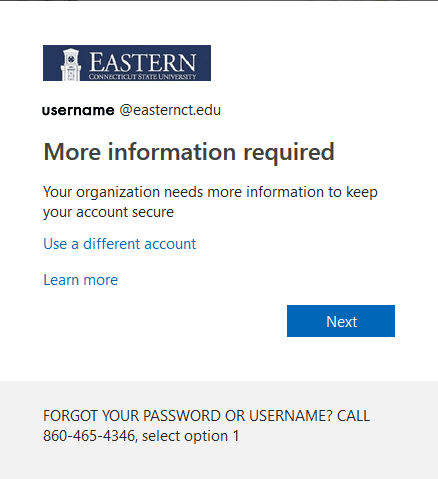Click the word 'more' in the Learn more link

101,280
